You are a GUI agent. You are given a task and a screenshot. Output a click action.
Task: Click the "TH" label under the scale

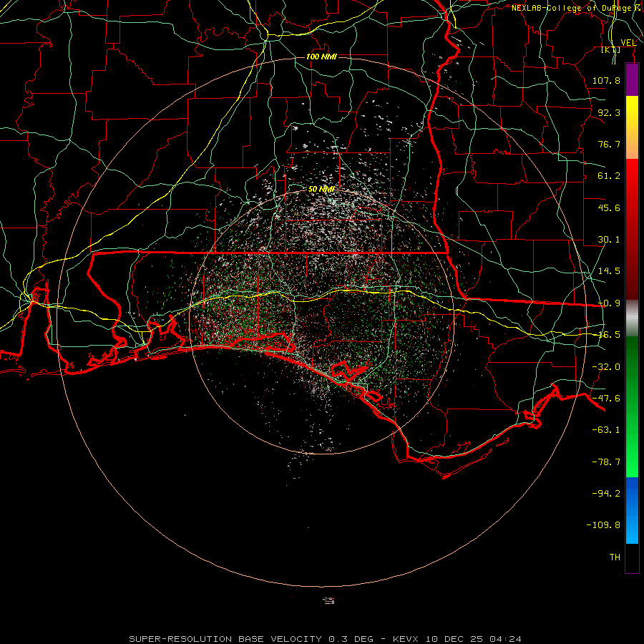pos(615,557)
